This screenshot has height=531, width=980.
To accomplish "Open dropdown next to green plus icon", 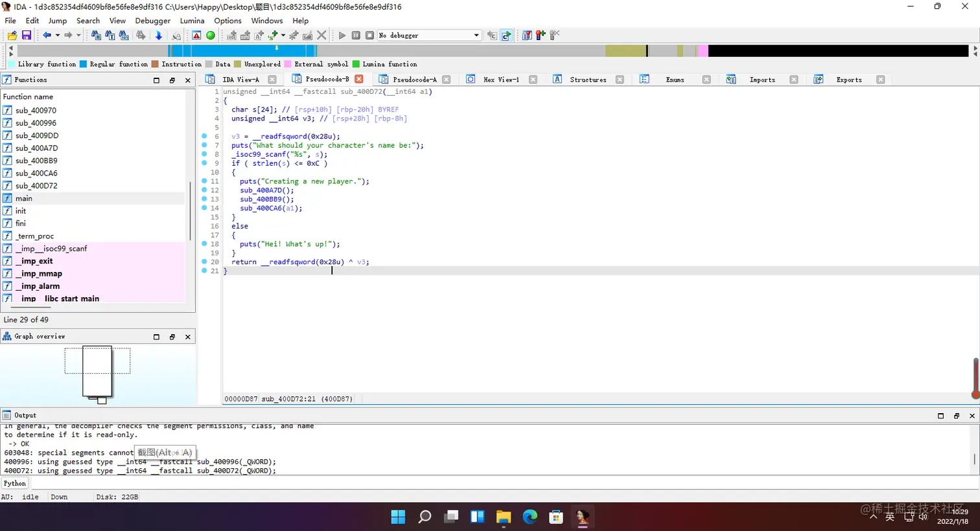I will tap(283, 36).
